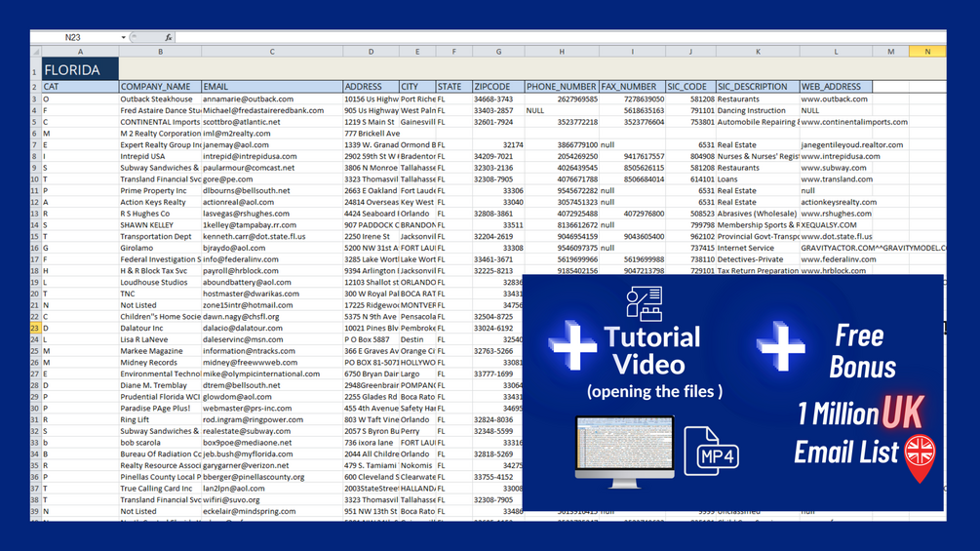Click the FAX_NUMBER header cell

(x=632, y=87)
